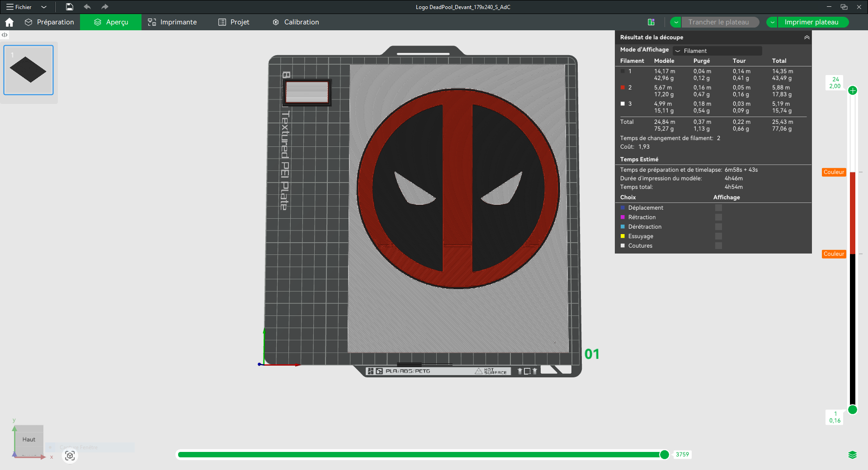Screen dimensions: 868x470
Task: Open the Mode d'Affichage Filament dropdown
Action: coord(717,51)
